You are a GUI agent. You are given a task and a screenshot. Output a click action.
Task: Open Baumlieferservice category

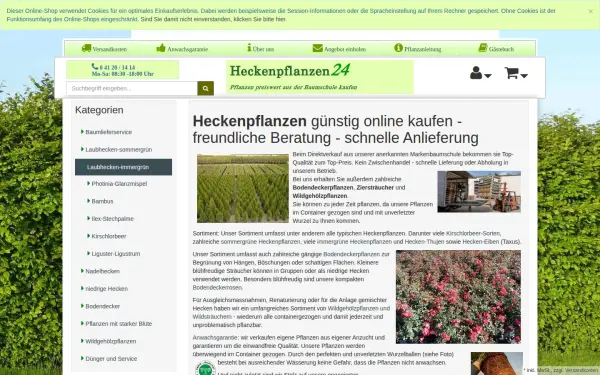pos(109,132)
